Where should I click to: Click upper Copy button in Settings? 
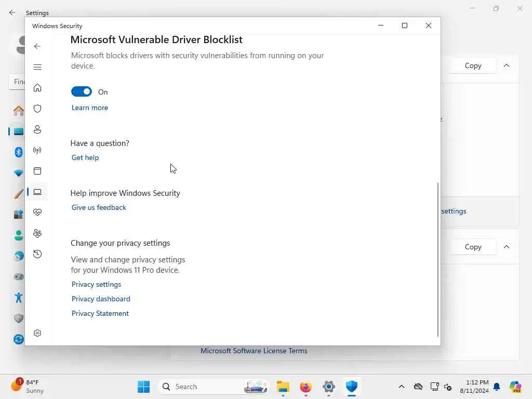(473, 65)
